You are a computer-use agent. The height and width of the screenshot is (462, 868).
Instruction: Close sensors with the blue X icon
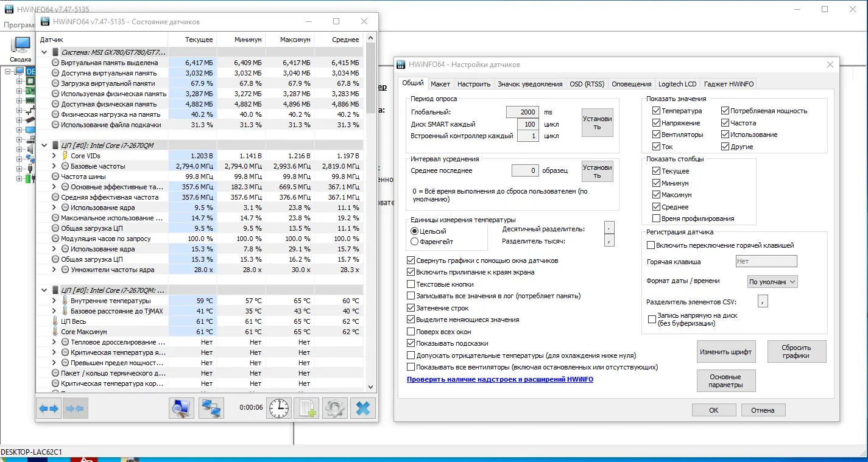click(x=362, y=408)
